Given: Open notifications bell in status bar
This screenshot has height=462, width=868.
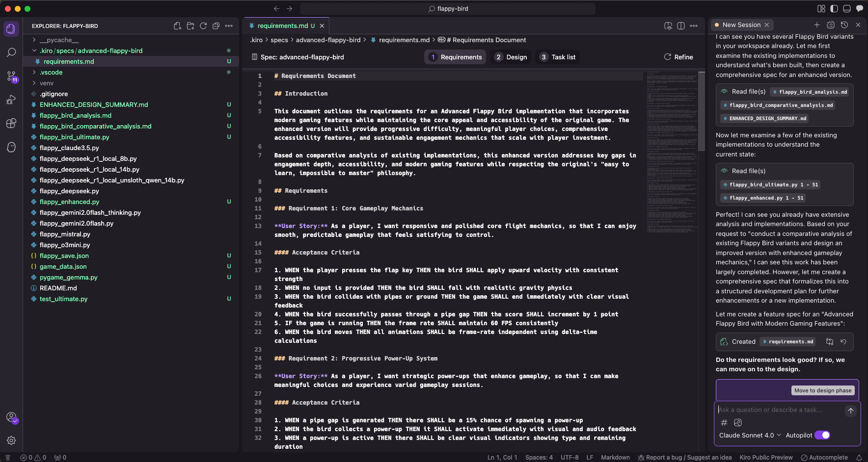Looking at the screenshot, I should click(x=859, y=457).
